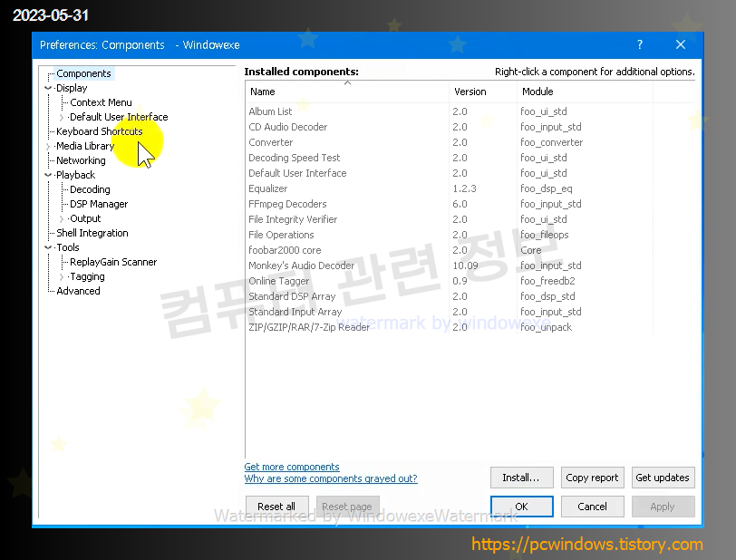
Task: Click version 10.09 in the list
Action: coord(465,266)
